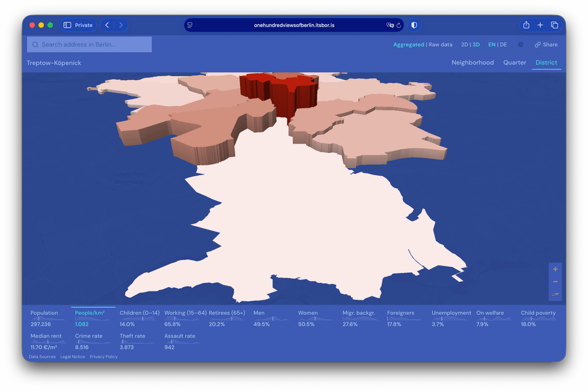This screenshot has width=588, height=391.
Task: Show the tab overview icon
Action: pos(554,25)
